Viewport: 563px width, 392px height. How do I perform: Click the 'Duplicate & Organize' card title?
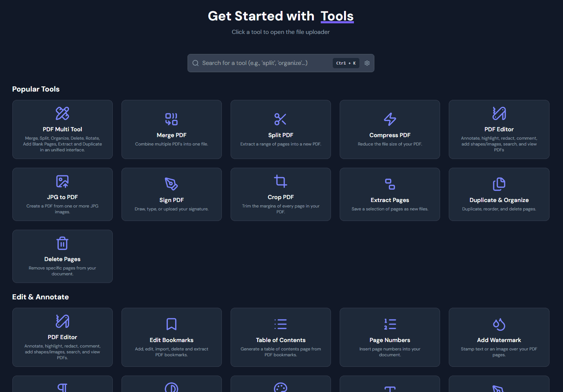coord(499,200)
